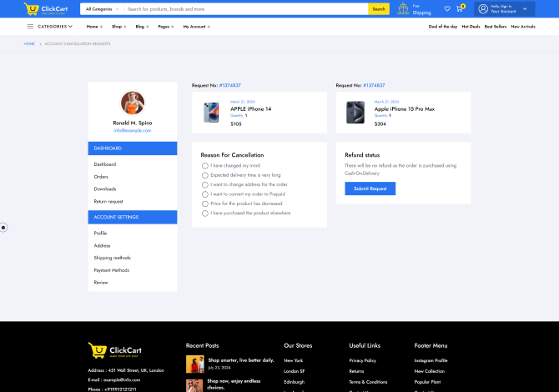Expand the Your Account dropdown arrow
The image size is (559, 392).
coord(525,9)
